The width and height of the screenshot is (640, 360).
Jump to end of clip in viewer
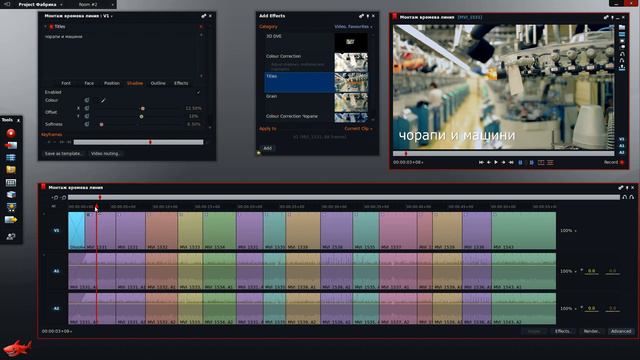pos(511,162)
